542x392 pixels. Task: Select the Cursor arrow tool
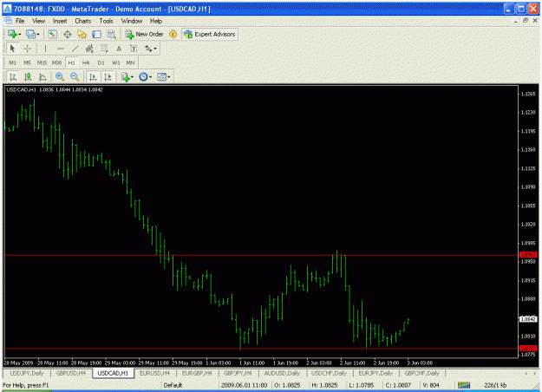pos(12,49)
